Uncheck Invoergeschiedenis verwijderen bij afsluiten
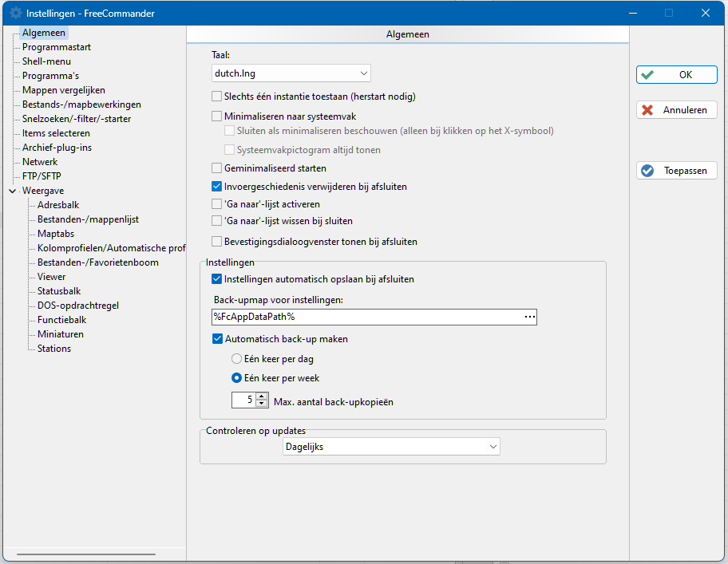The image size is (728, 564). tap(216, 187)
